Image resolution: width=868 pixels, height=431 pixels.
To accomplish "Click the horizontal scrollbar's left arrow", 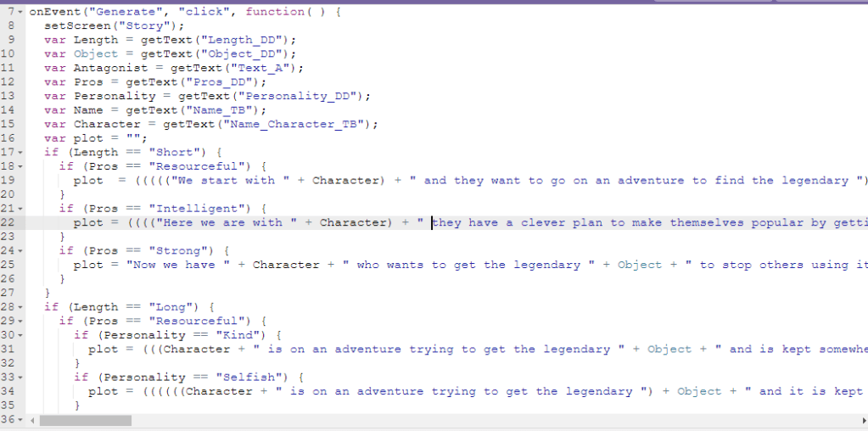I will [x=33, y=420].
